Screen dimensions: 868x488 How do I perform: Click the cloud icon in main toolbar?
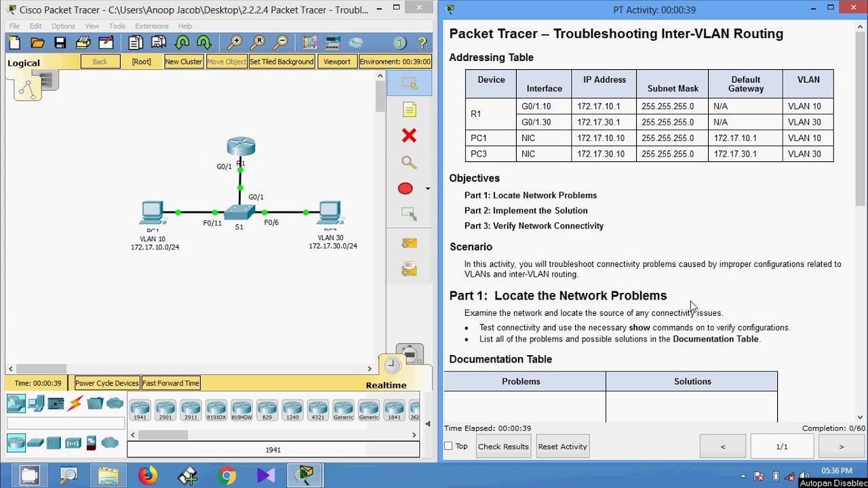coord(355,43)
